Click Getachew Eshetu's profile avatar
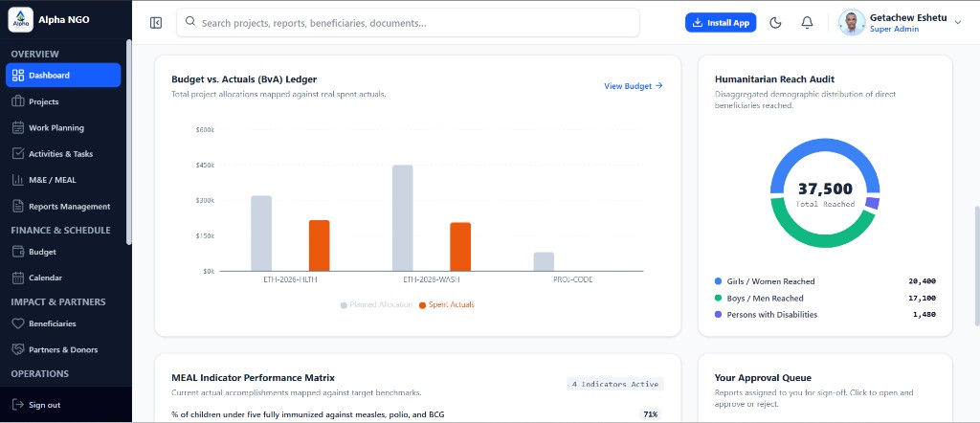The image size is (980, 423). click(852, 23)
